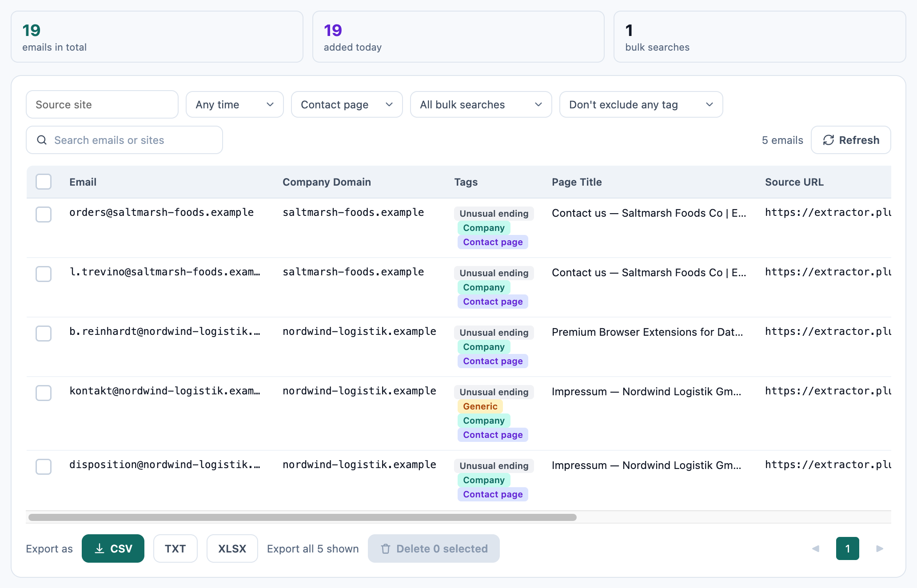Open the Don't exclude any tag dropdown

point(641,104)
